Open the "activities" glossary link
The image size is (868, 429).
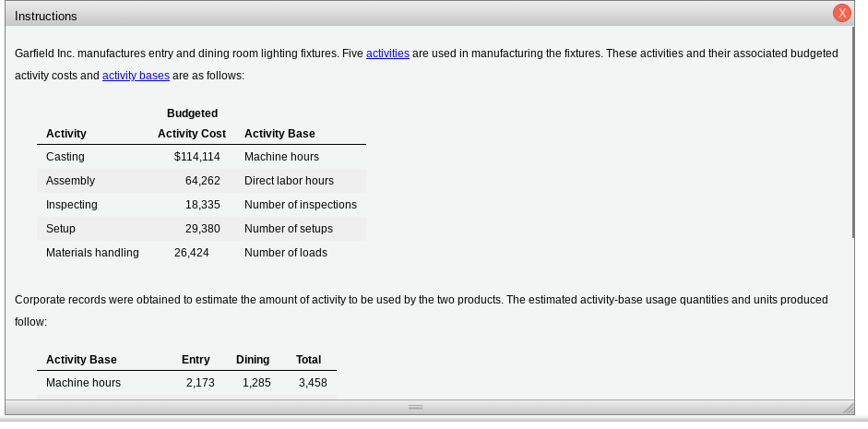387,54
